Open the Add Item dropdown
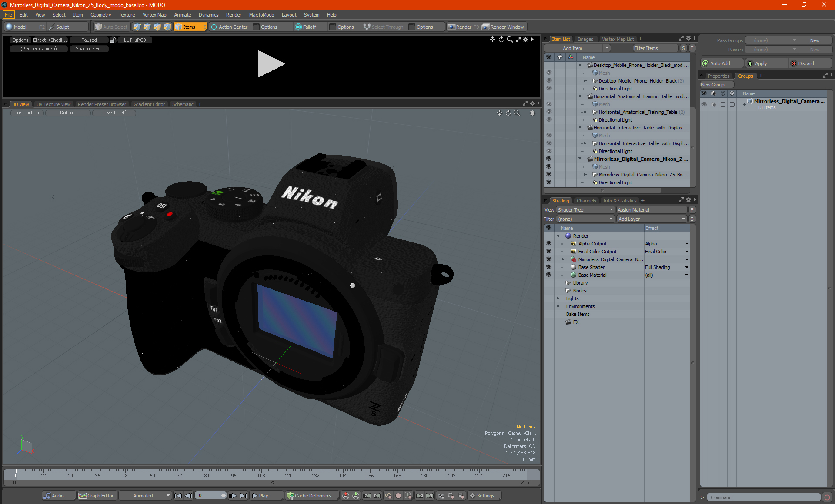The height and width of the screenshot is (504, 835). coord(577,48)
